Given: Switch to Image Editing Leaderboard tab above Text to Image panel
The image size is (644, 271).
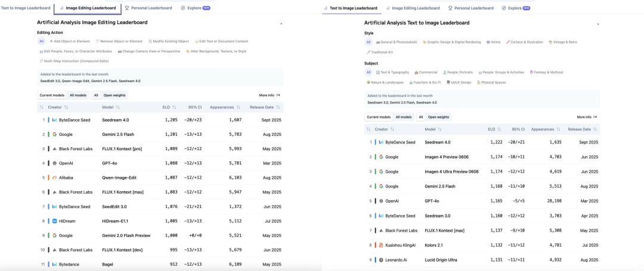Looking at the screenshot, I should click(x=415, y=8).
